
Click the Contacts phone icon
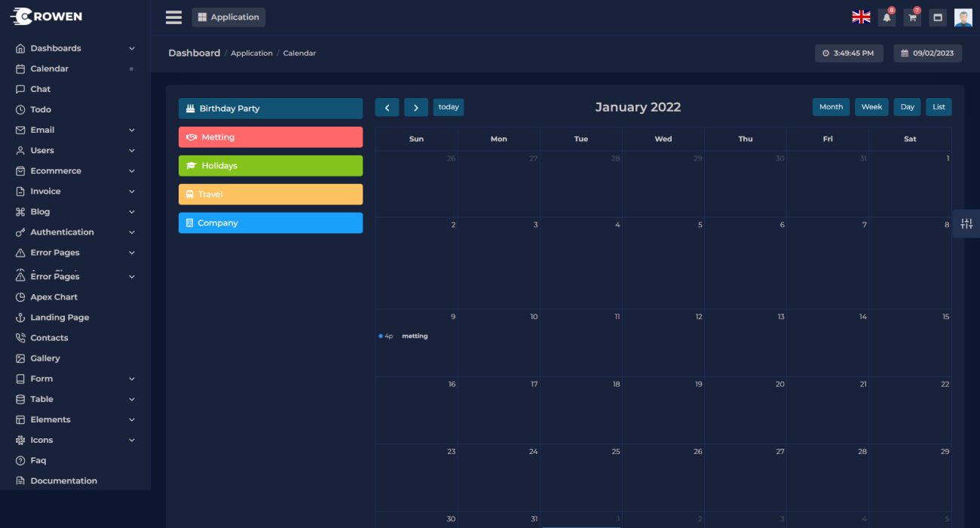(20, 338)
